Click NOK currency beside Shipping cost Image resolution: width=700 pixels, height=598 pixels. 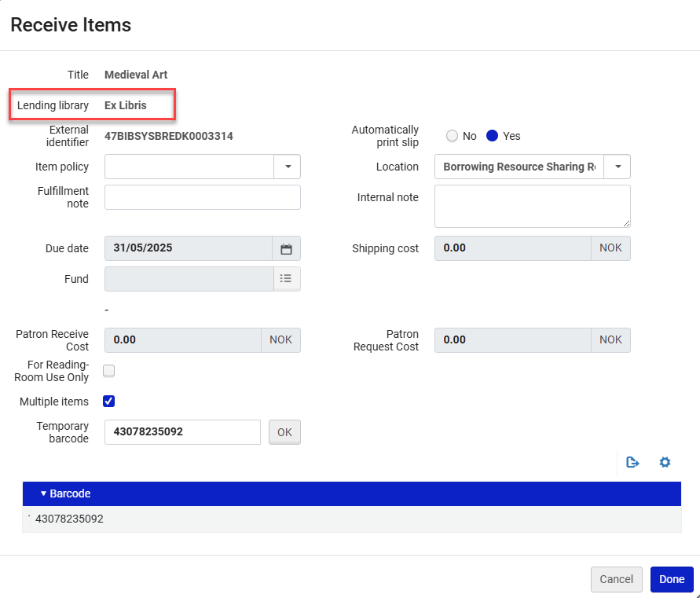[610, 248]
